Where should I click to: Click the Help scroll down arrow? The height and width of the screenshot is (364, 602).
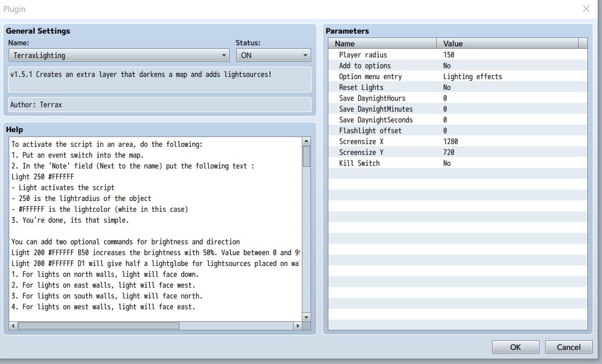tap(306, 317)
